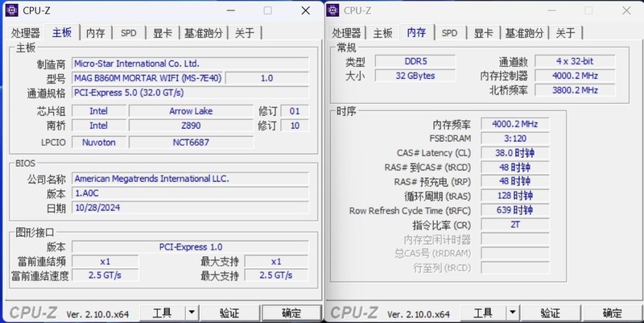The image size is (644, 323).
Task: Open SPD tab in left CPU-Z window
Action: (129, 33)
